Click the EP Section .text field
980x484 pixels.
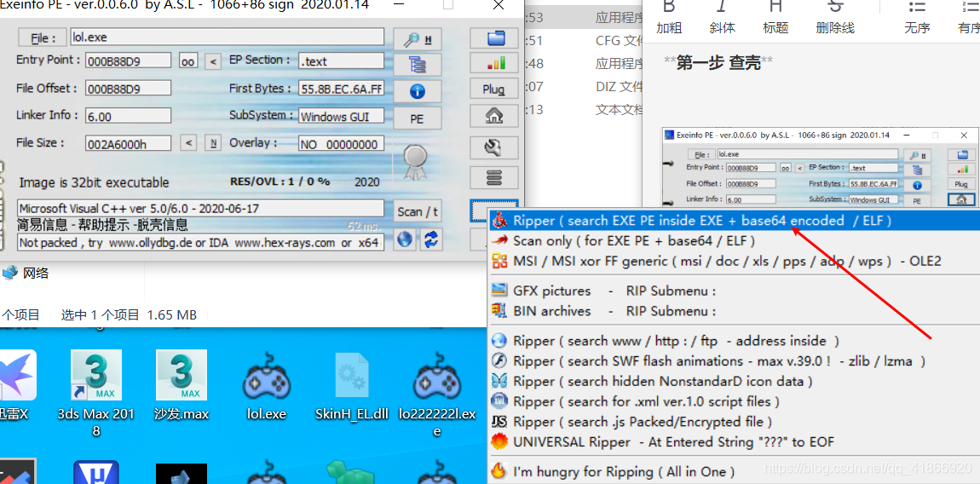coord(341,60)
